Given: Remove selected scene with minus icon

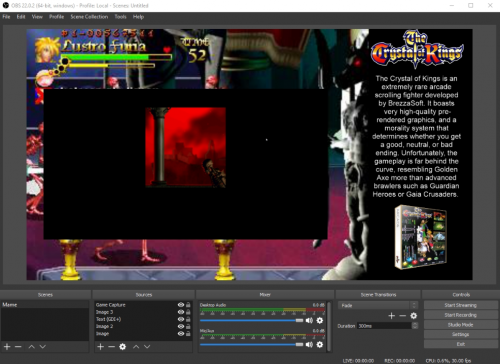Looking at the screenshot, I should click(x=18, y=347).
